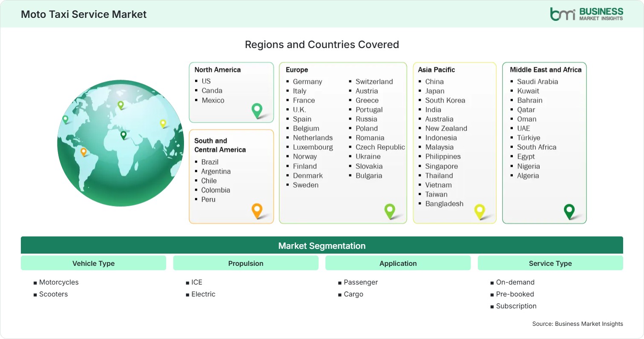Click the Regions and Countries Covered heading
644x339 pixels.
[322, 44]
